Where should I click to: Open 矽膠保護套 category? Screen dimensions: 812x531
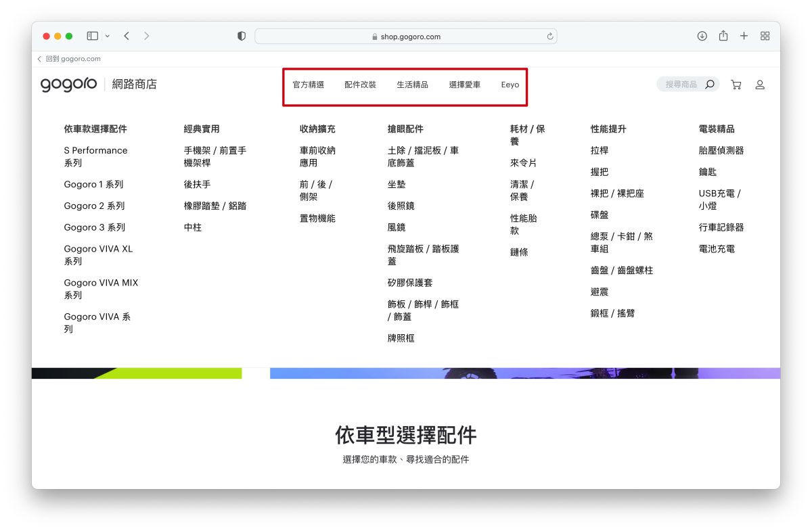[410, 283]
